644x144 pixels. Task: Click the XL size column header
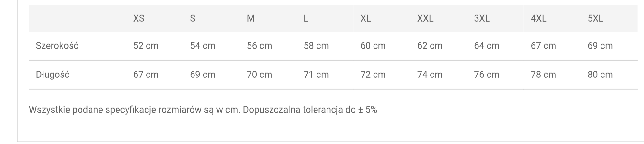pyautogui.click(x=365, y=19)
